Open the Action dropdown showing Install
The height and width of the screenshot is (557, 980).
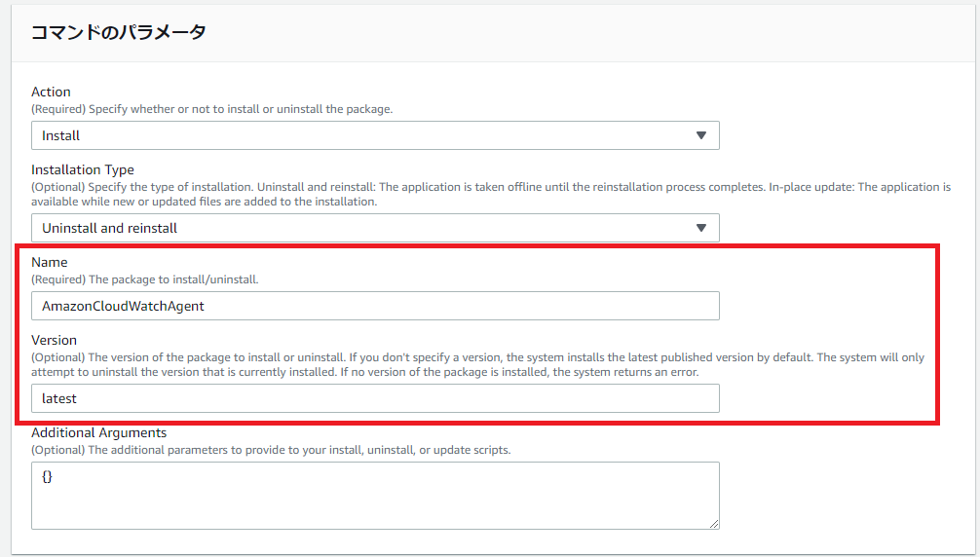click(x=375, y=135)
